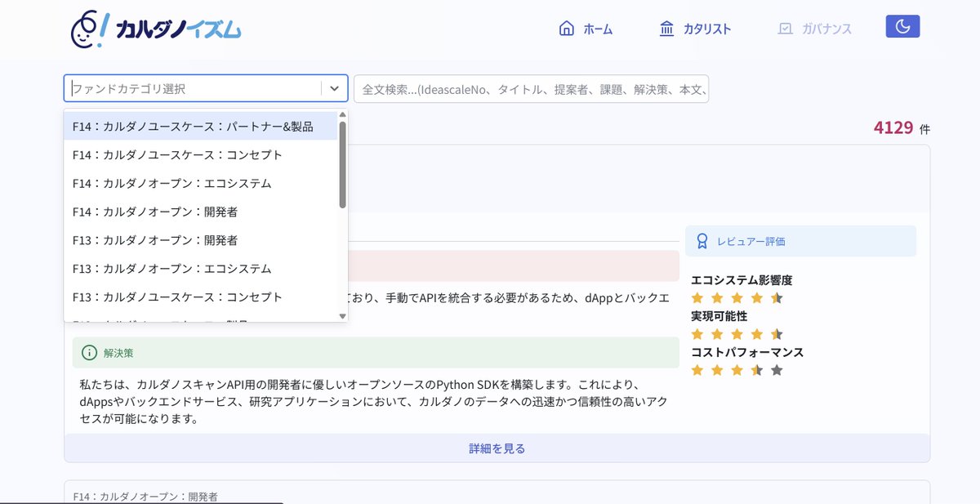The image size is (980, 504).
Task: Click the カルダノイズム logo icon
Action: [x=82, y=27]
